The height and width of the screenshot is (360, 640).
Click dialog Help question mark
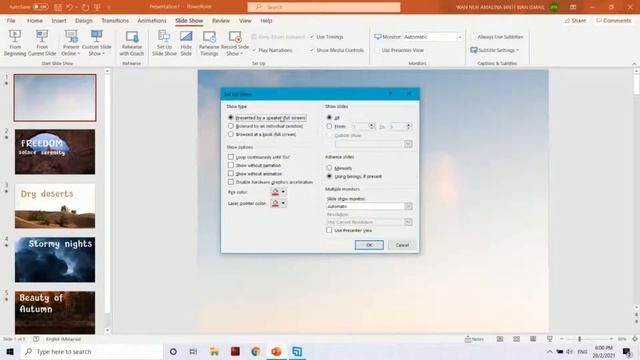pos(391,94)
